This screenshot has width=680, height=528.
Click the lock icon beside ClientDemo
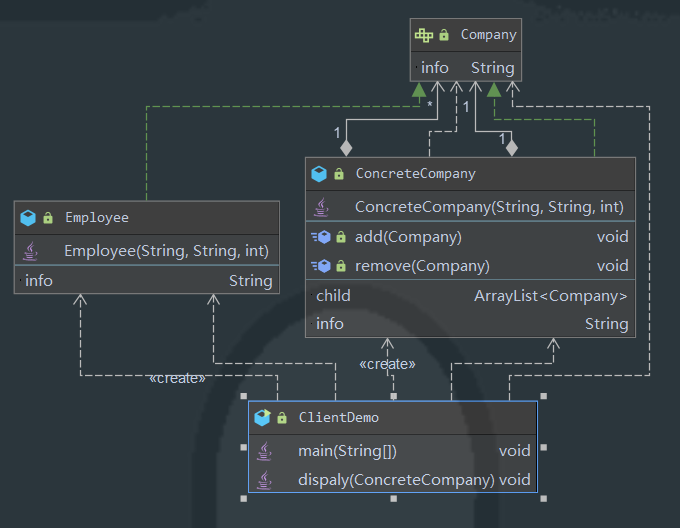282,418
